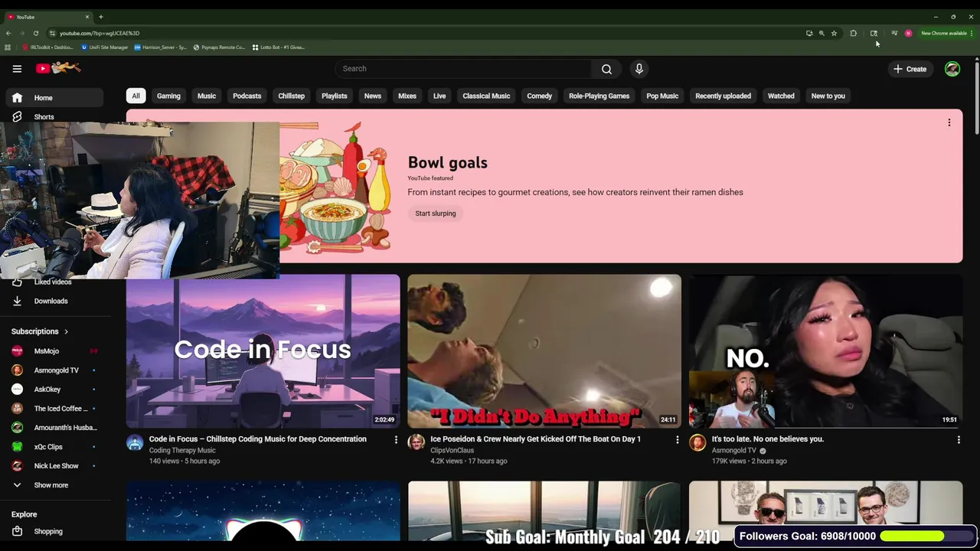The height and width of the screenshot is (551, 980).
Task: Open UniFi Site Manager bookmark
Action: click(x=105, y=47)
